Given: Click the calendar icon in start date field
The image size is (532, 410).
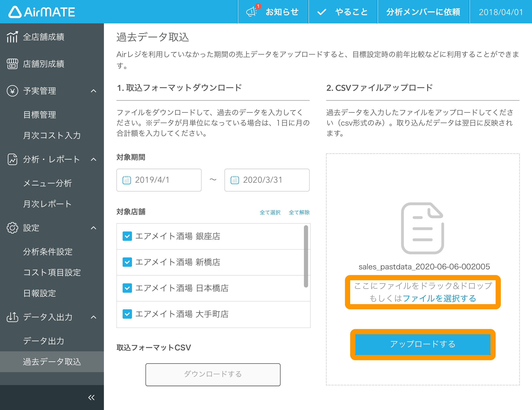Looking at the screenshot, I should pyautogui.click(x=127, y=180).
